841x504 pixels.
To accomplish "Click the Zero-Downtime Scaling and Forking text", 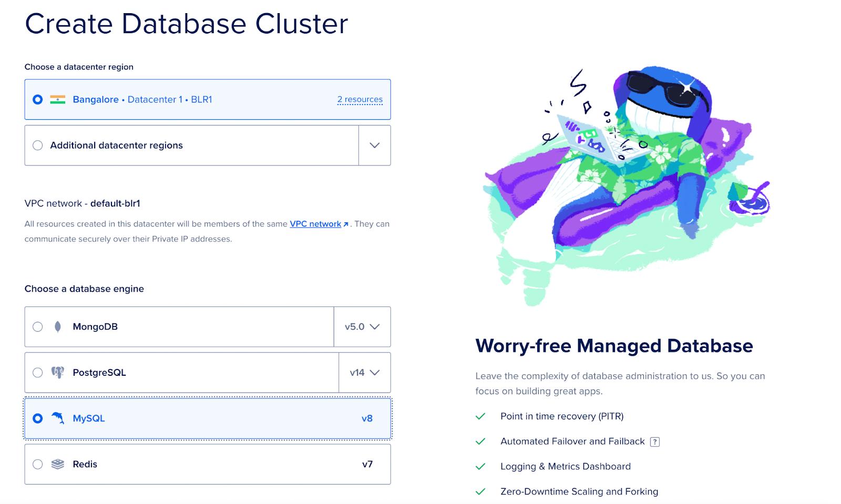I will tap(579, 492).
